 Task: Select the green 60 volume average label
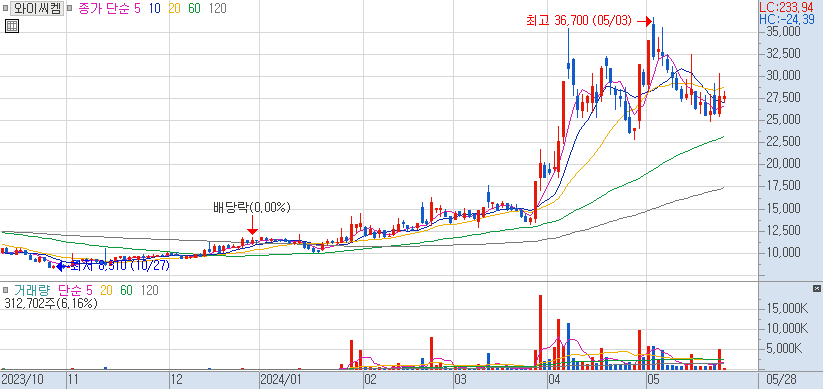pyautogui.click(x=126, y=290)
